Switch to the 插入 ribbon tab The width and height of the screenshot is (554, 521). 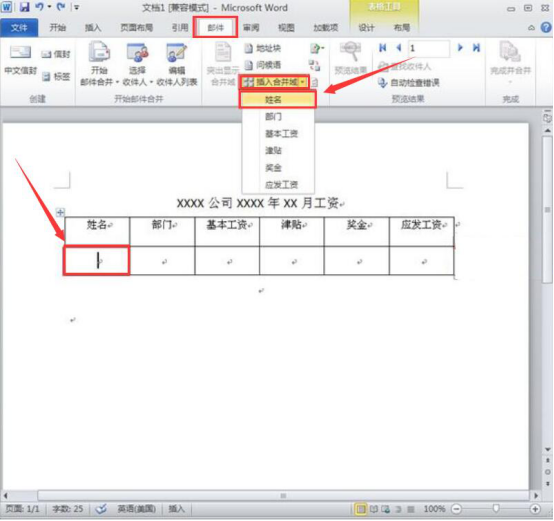point(93,28)
